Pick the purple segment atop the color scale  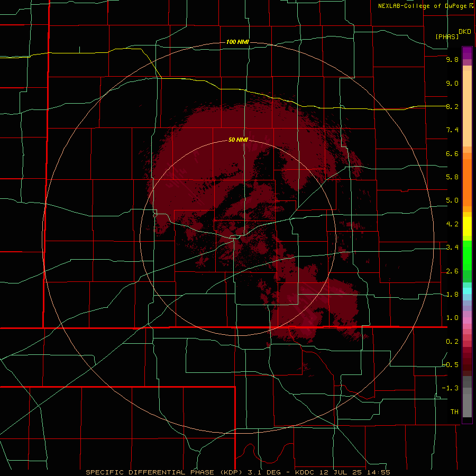coord(467,53)
